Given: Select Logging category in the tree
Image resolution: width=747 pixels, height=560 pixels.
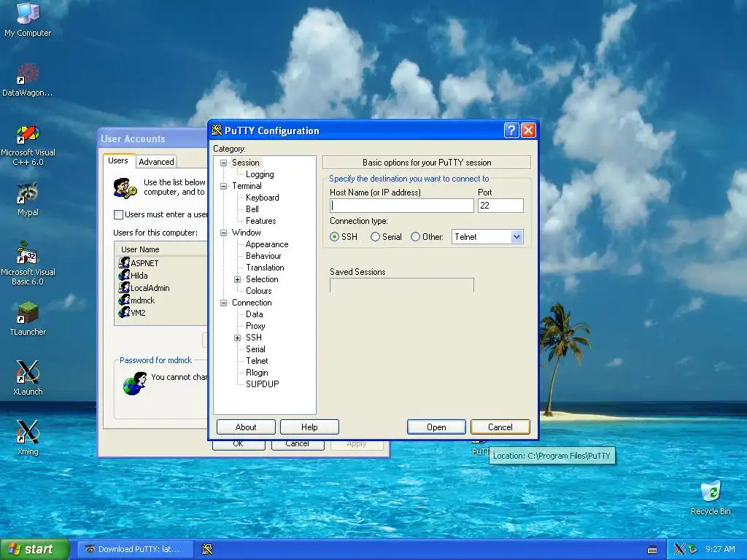Looking at the screenshot, I should coord(260,174).
